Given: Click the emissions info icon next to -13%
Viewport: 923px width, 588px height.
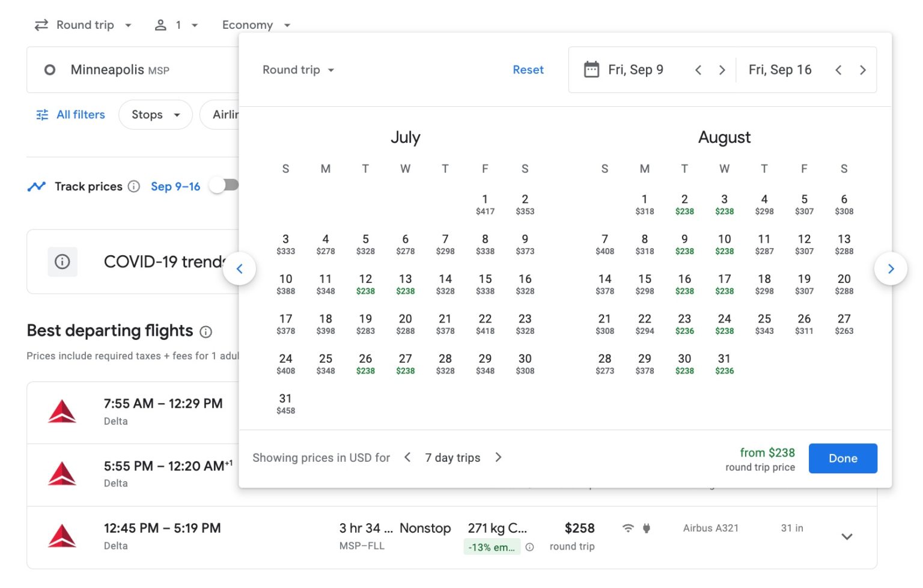Looking at the screenshot, I should [529, 547].
